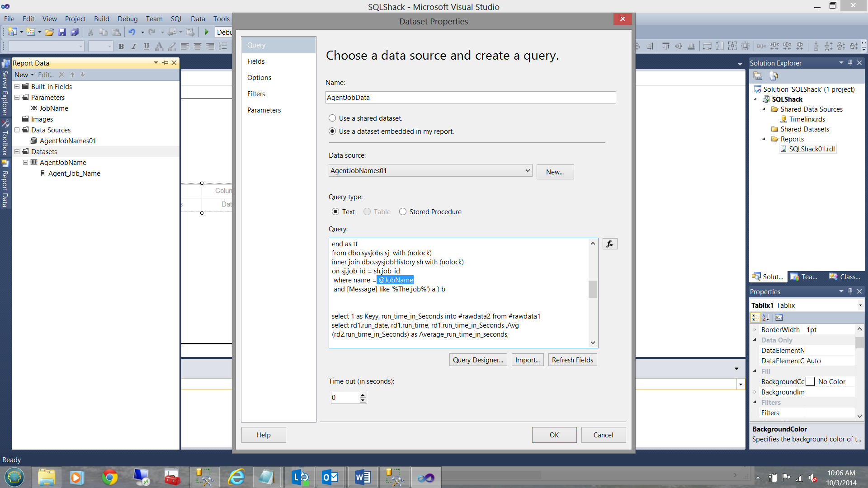Click the BackgroundColor No Color swatch
Image resolution: width=868 pixels, height=488 pixels.
click(x=810, y=382)
